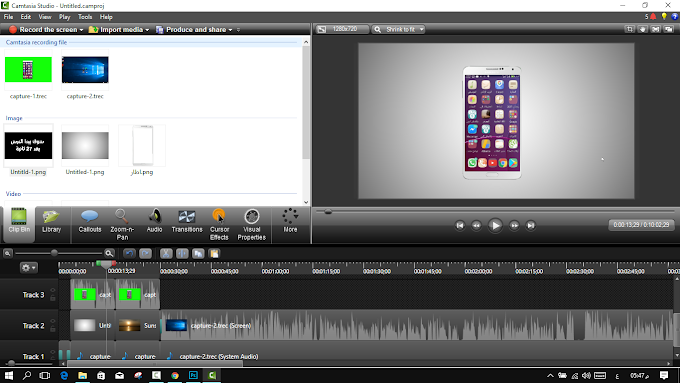Open the Play menu
Viewport: 680px width, 383px height.
point(65,17)
